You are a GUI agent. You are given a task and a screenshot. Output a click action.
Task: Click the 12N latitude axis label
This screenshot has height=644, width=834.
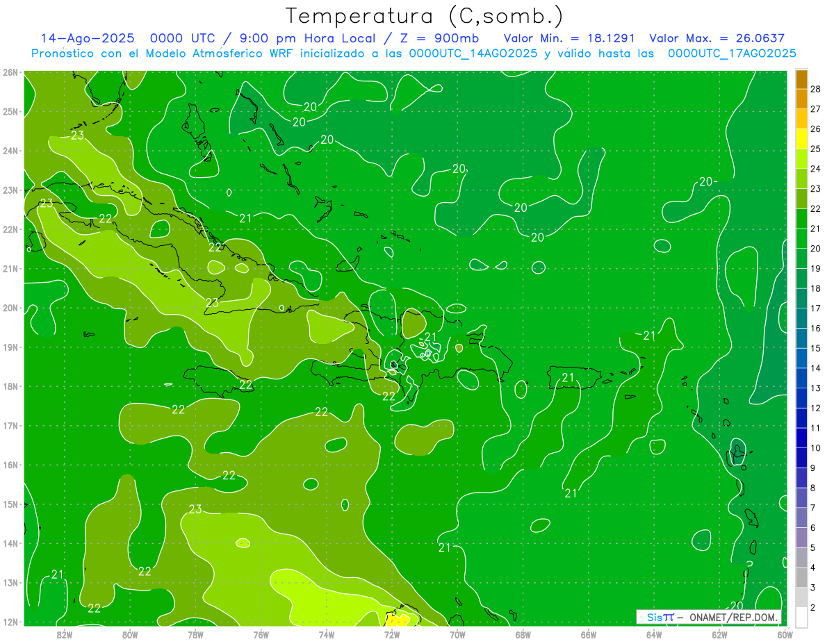[x=10, y=622]
